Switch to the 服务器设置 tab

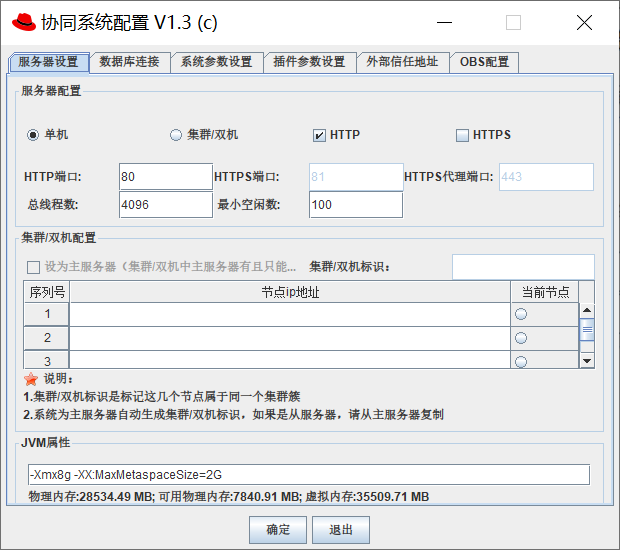[x=48, y=62]
